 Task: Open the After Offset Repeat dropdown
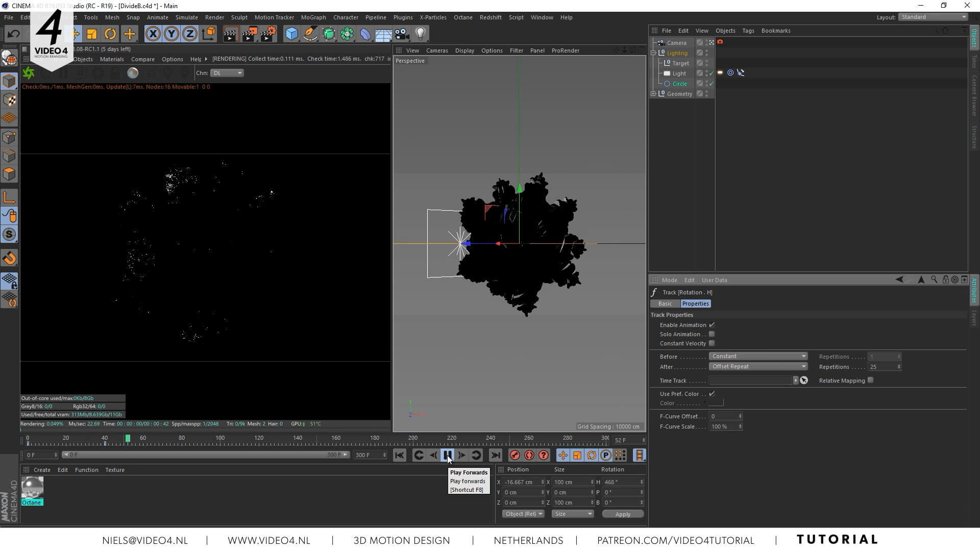[757, 366]
